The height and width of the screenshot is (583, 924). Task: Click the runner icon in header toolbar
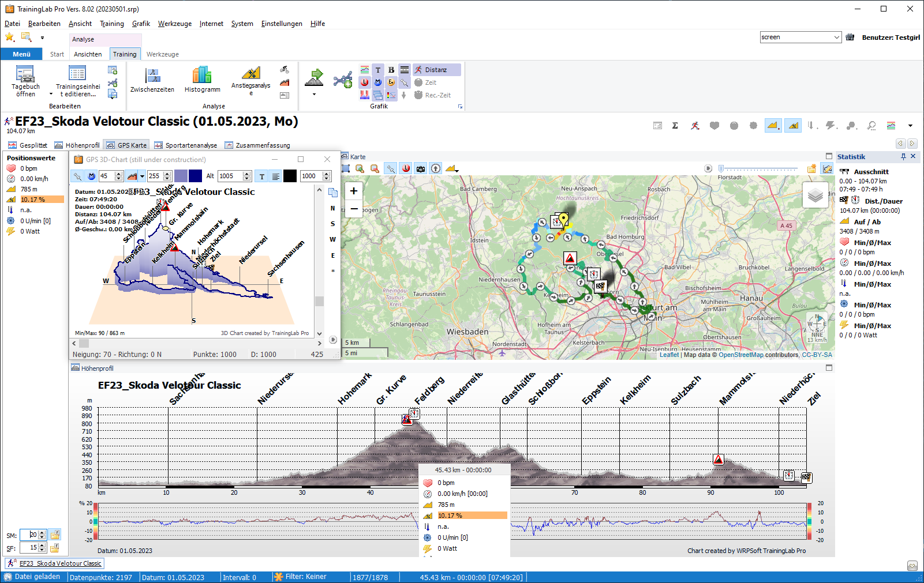coord(695,126)
